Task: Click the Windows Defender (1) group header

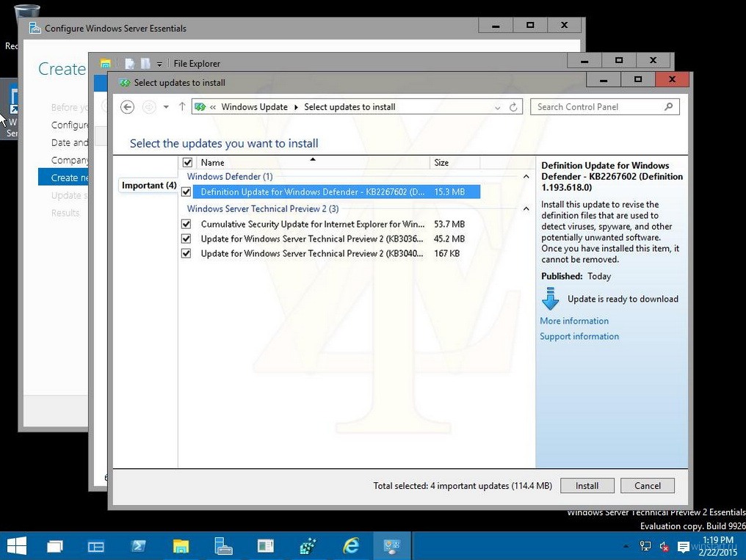Action: (230, 176)
